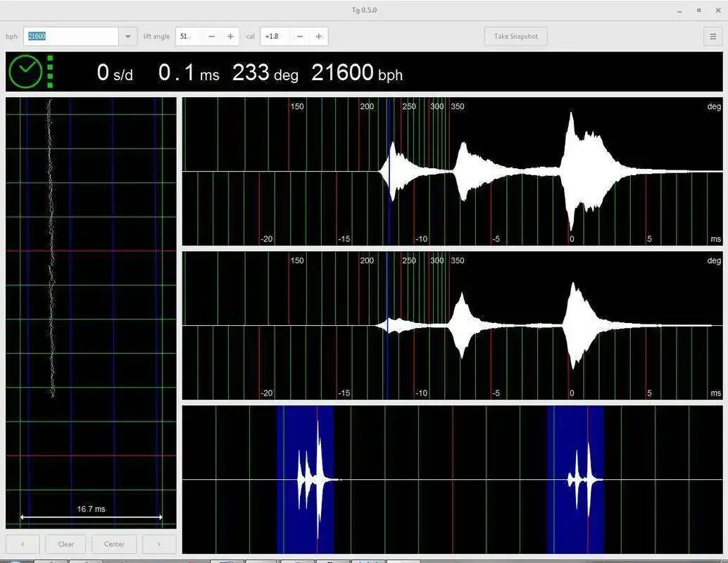Increase lift angle with plus button
This screenshot has height=563, width=728.
click(230, 37)
